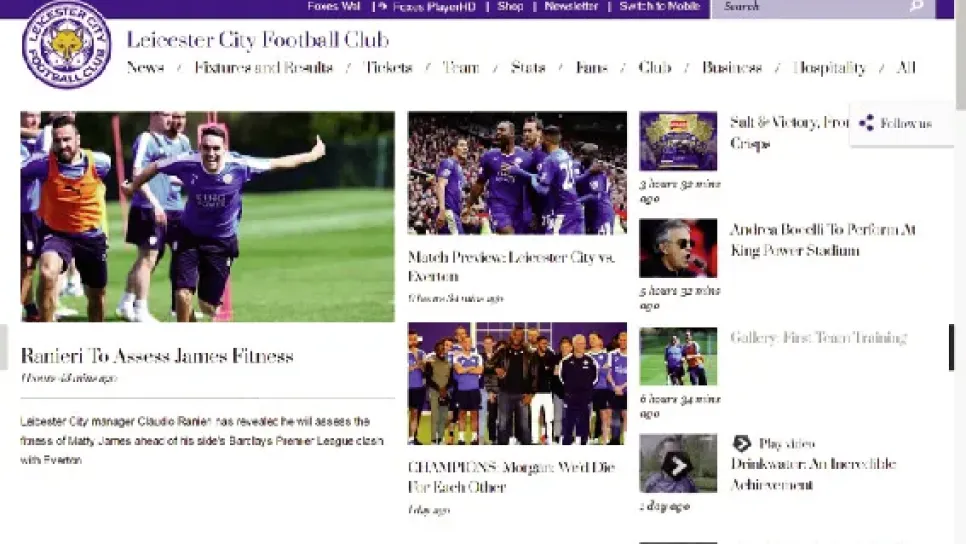Image resolution: width=966 pixels, height=544 pixels.
Task: Open the News menu
Action: click(145, 68)
